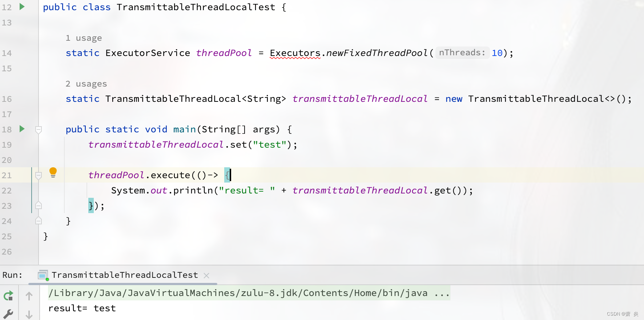The image size is (644, 320).
Task: Close the TransmittableThreadLocalTest run tab
Action: 206,276
